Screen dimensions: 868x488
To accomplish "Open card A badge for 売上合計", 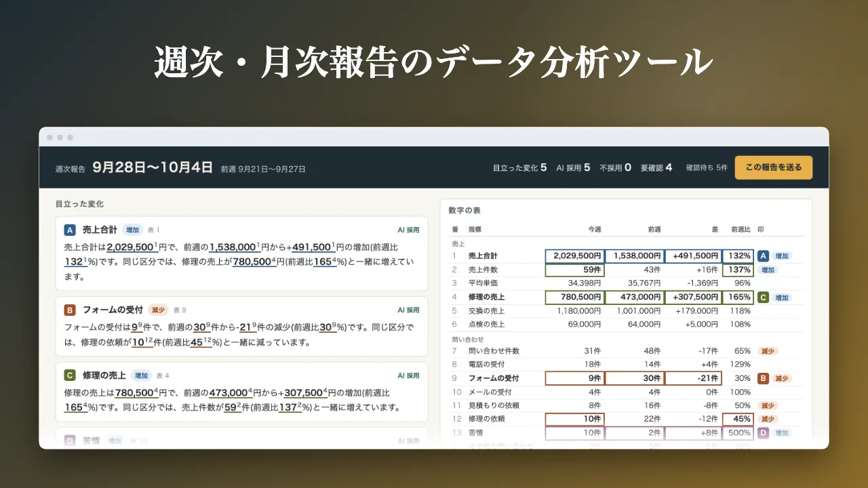I will pyautogui.click(x=69, y=230).
